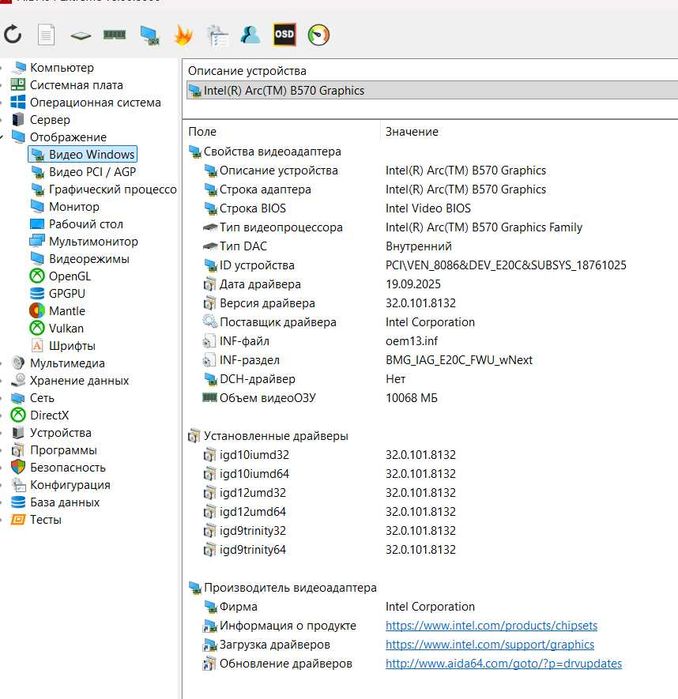Select Программы category

[63, 450]
